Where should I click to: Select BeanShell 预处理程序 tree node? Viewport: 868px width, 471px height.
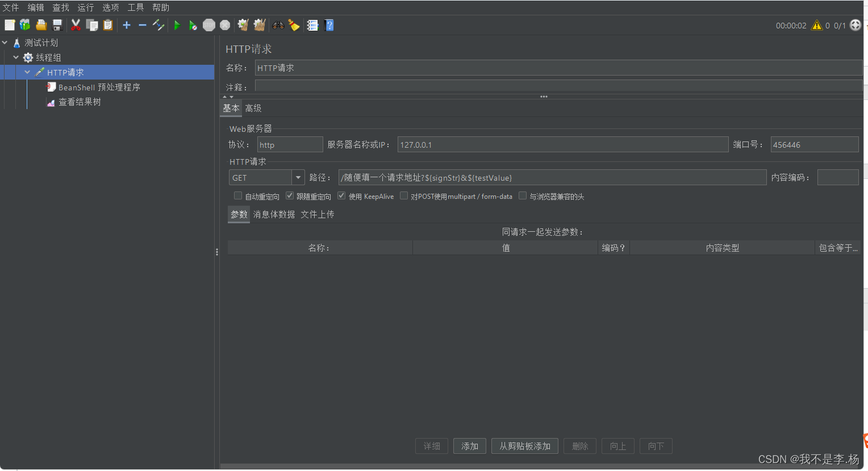tap(99, 87)
